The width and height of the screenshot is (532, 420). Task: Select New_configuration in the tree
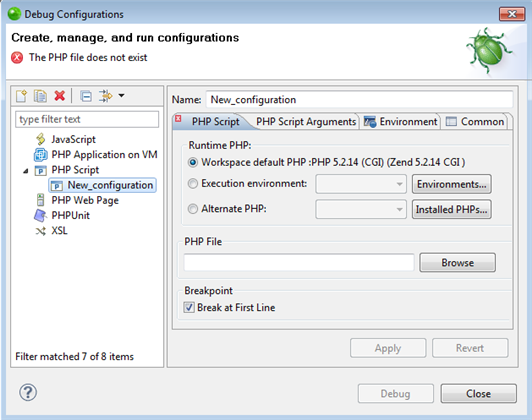tap(102, 185)
